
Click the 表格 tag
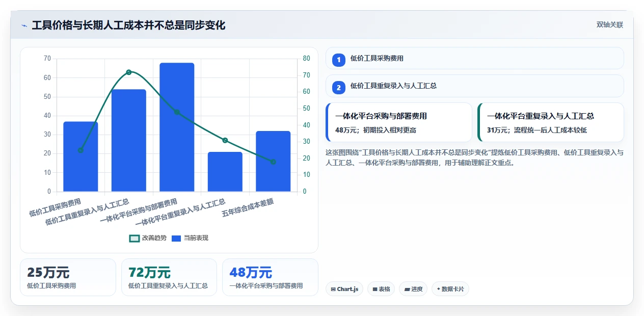point(381,289)
